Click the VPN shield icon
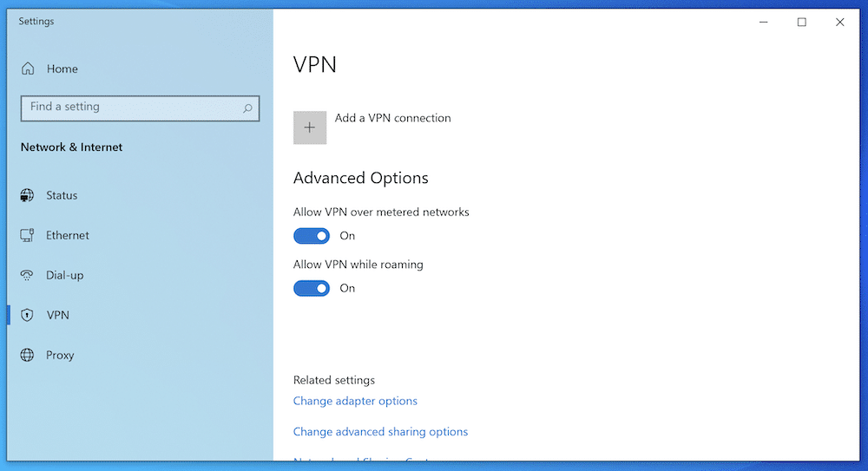The width and height of the screenshot is (868, 471). click(x=27, y=315)
